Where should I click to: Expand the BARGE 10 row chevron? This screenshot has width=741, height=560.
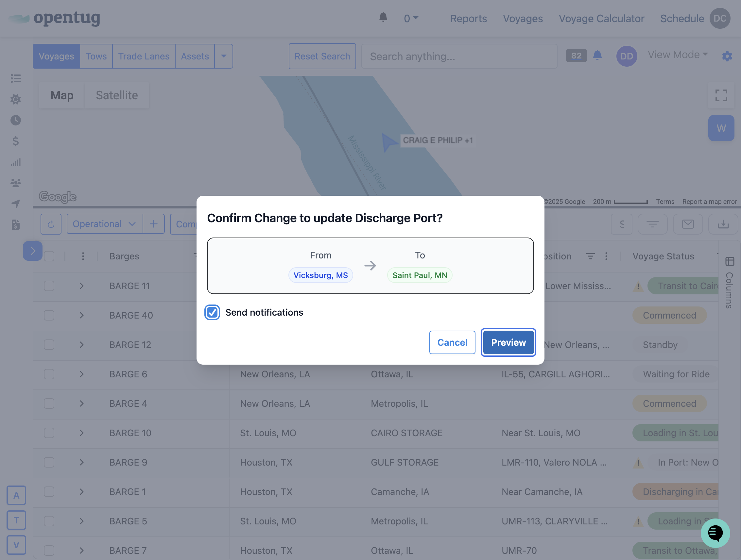82,433
